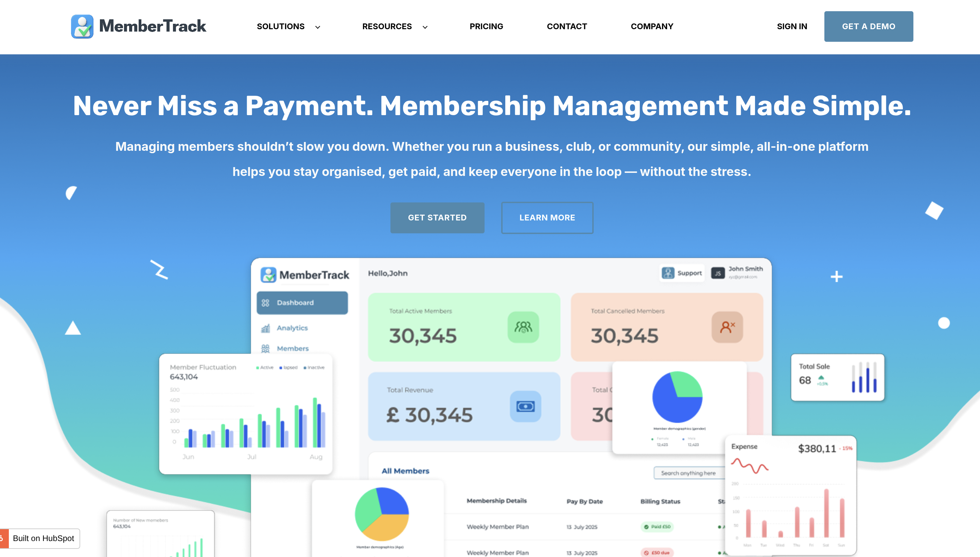Click the active members group icon
The height and width of the screenshot is (557, 980).
point(523,327)
